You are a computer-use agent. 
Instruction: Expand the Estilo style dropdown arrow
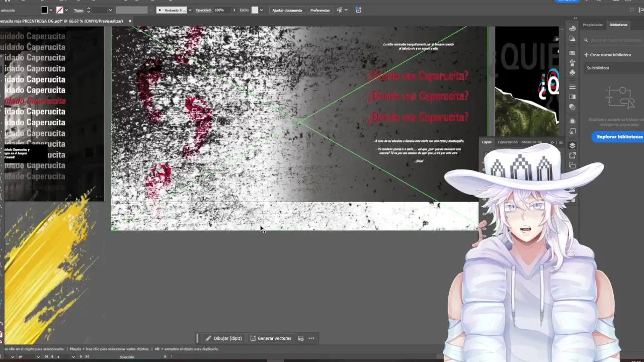(x=261, y=10)
